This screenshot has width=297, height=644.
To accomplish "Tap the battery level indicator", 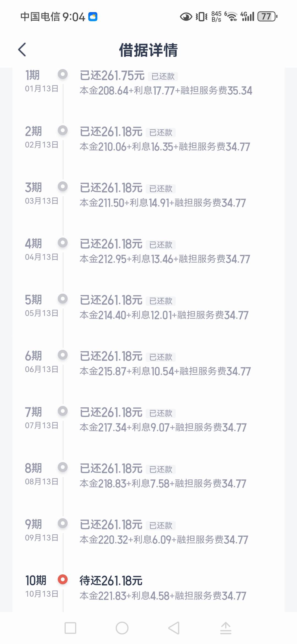I will pyautogui.click(x=267, y=17).
